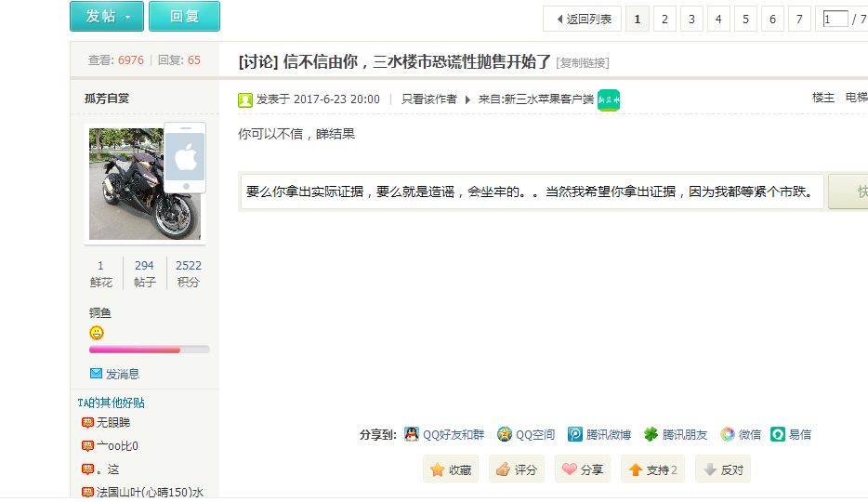Viewport: 868px width, 502px height.
Task: Open 发消息 envelope to message author
Action: 96,374
